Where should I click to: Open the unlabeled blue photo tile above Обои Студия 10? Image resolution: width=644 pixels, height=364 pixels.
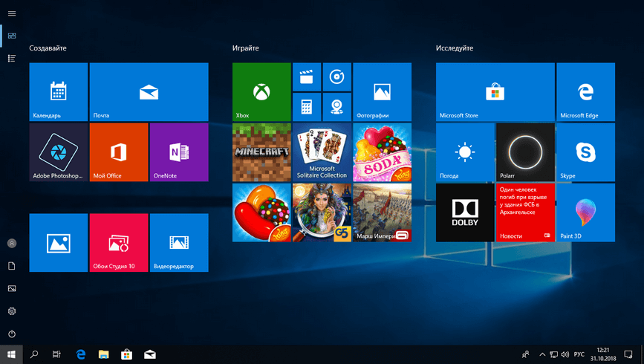(59, 242)
